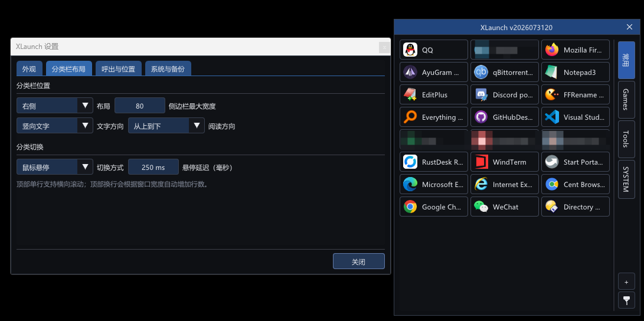The image size is (644, 321).
Task: Click the 侧边栏最大宽度 label
Action: (x=192, y=106)
